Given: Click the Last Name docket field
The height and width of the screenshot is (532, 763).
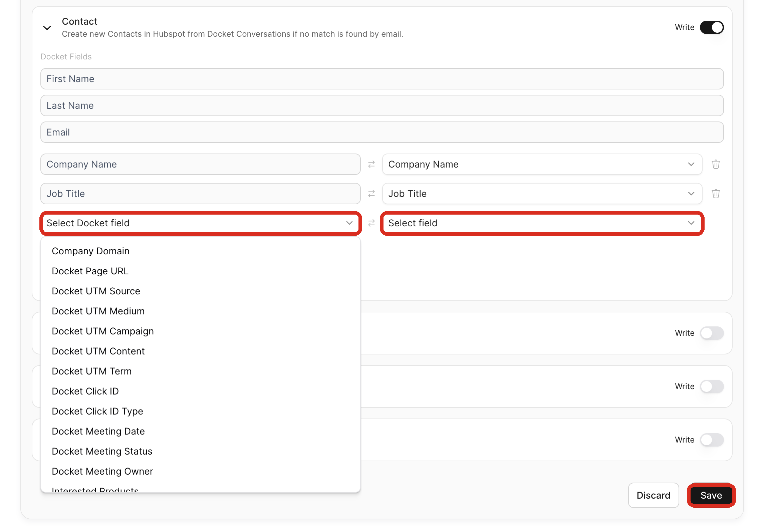Looking at the screenshot, I should coord(382,105).
